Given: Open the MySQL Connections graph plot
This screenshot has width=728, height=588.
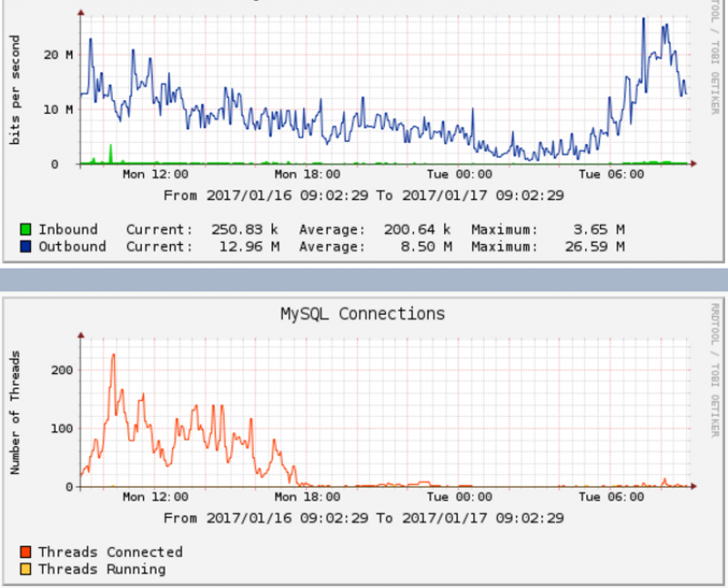Looking at the screenshot, I should 385,413.
